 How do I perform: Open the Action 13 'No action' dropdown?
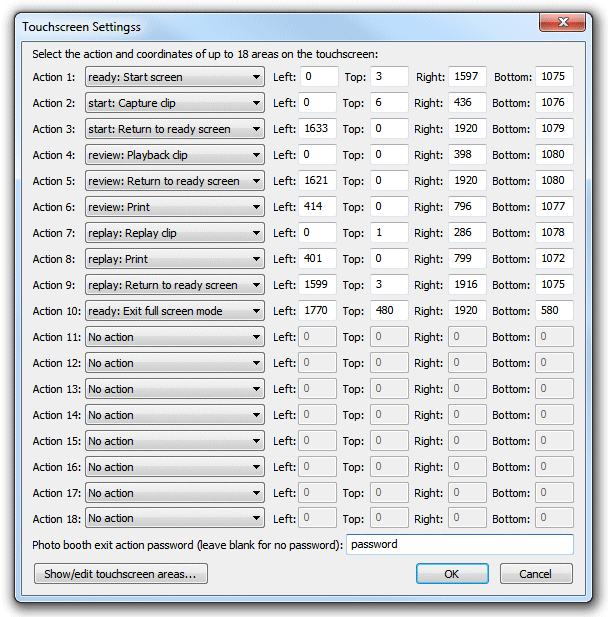175,389
